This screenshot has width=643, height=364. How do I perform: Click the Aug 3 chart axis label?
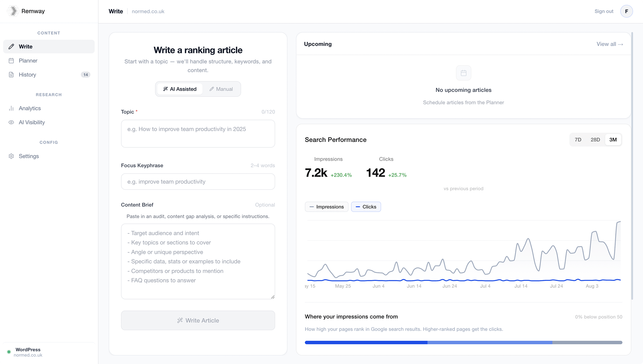pos(592,286)
